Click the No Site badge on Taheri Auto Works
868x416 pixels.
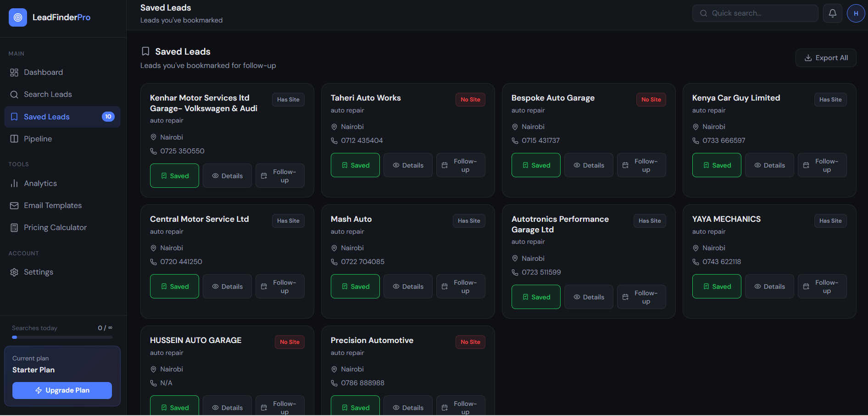470,100
